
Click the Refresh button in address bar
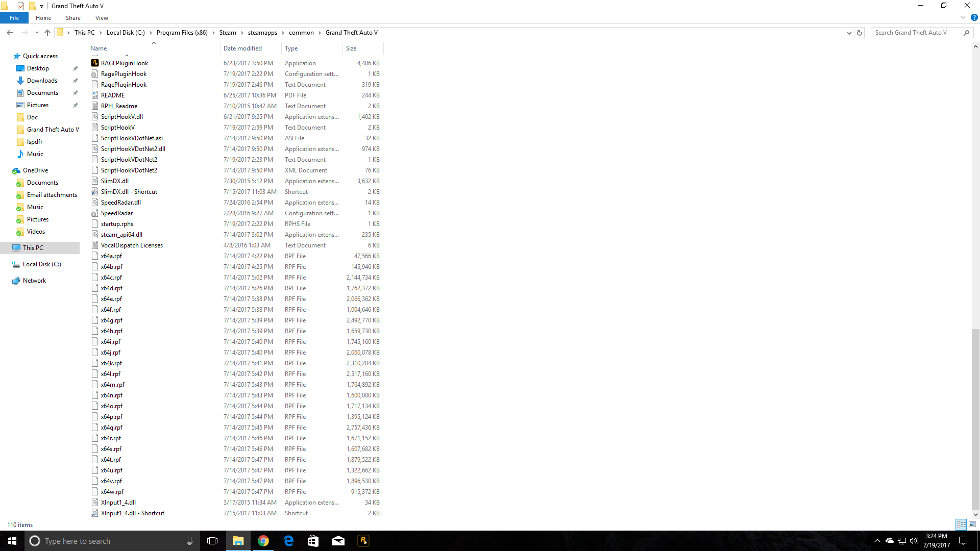(860, 33)
